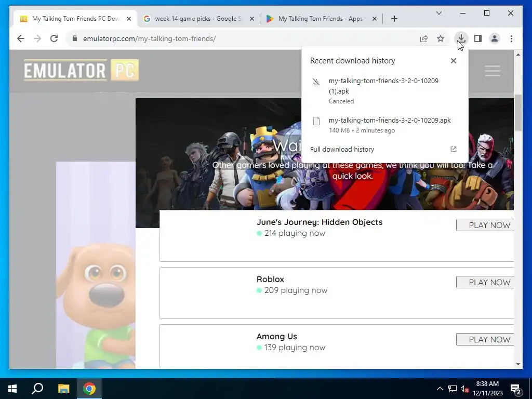Open File Explorer from taskbar
This screenshot has width=532, height=399.
(x=63, y=389)
